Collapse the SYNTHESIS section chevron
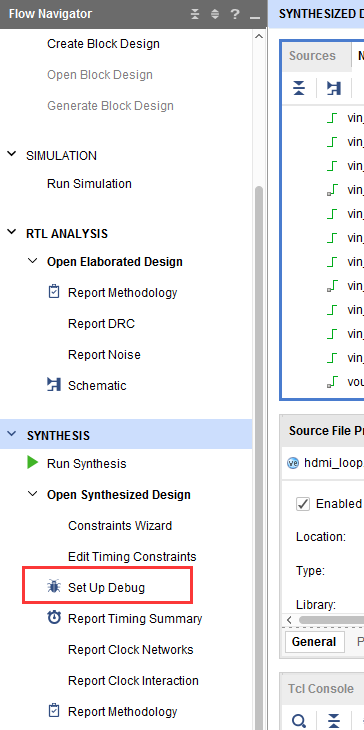Viewport: 364px width, 730px height. pyautogui.click(x=12, y=434)
